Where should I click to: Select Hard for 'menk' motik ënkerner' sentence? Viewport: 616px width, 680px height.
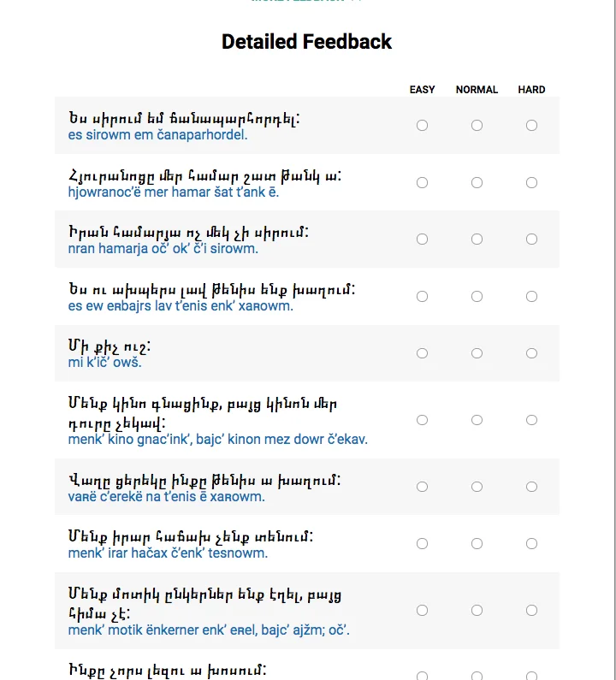pos(531,610)
